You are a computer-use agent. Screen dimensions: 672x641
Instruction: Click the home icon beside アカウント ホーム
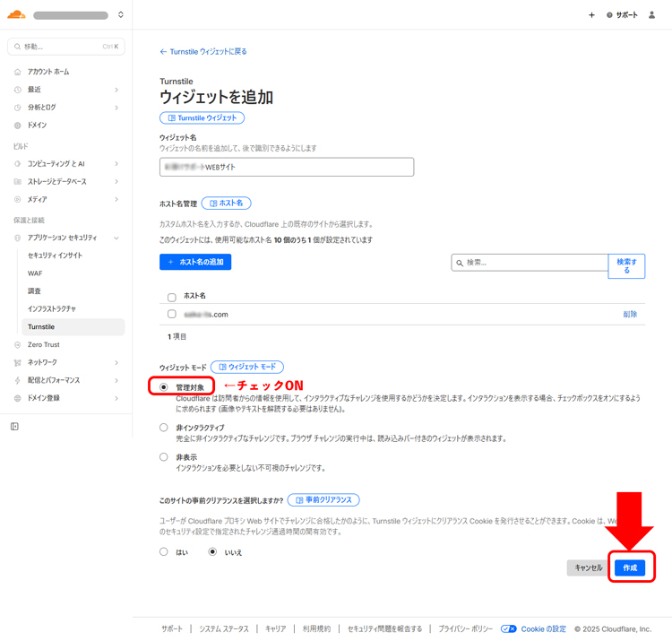pos(18,72)
